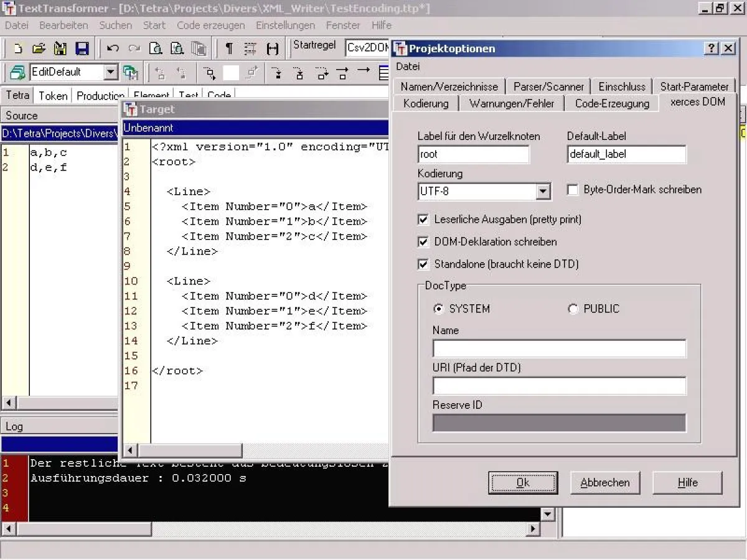Enable the Byte-Order-Mark schreiben checkbox
Image resolution: width=747 pixels, height=560 pixels.
572,190
